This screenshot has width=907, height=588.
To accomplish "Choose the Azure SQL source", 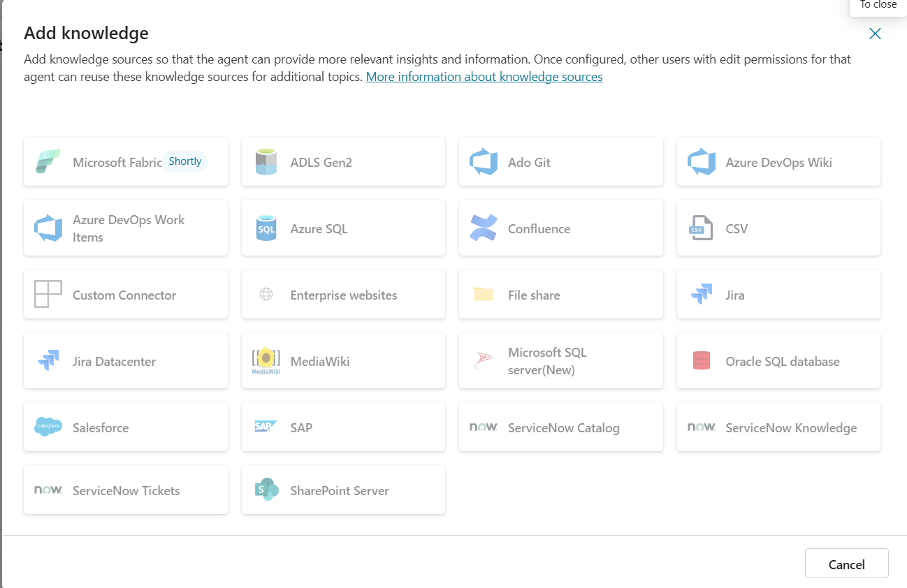I will click(x=343, y=228).
